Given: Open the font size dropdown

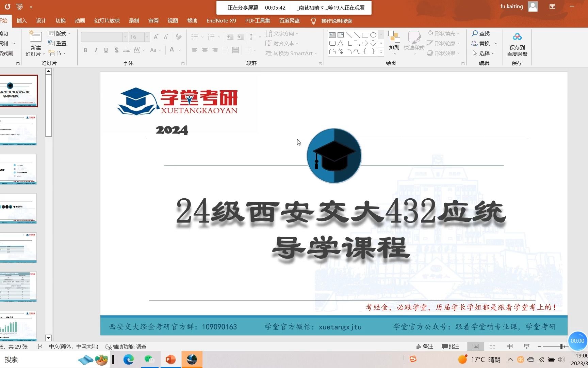Looking at the screenshot, I should pos(147,37).
